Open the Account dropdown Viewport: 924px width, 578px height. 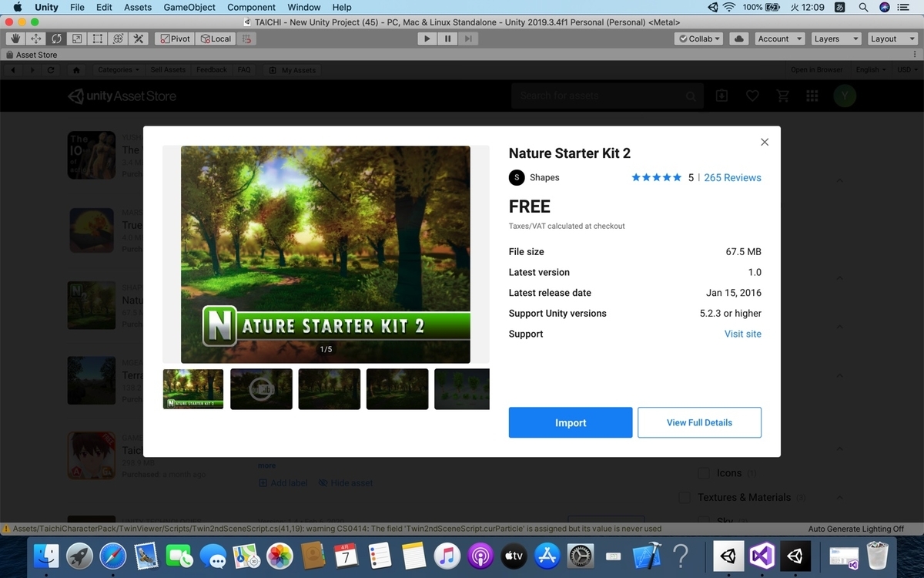coord(779,39)
